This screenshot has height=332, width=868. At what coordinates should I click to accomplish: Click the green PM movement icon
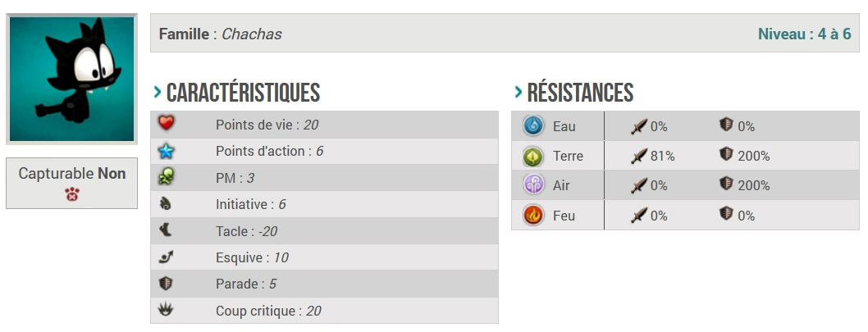click(x=167, y=177)
